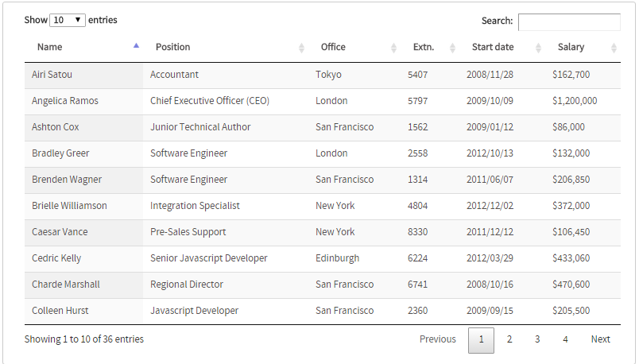This screenshot has height=364, width=639.
Task: Select current page 1 button
Action: (x=481, y=339)
